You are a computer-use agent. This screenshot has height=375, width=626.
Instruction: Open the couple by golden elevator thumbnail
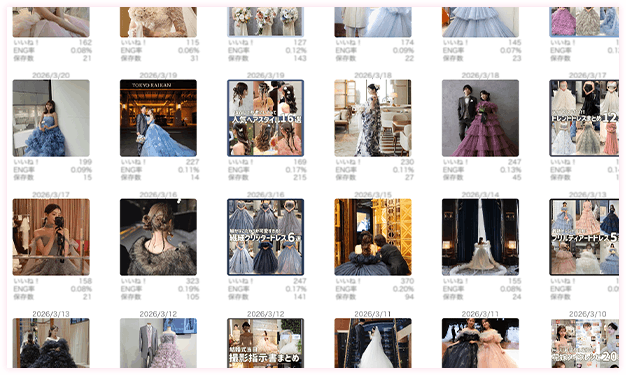click(373, 237)
